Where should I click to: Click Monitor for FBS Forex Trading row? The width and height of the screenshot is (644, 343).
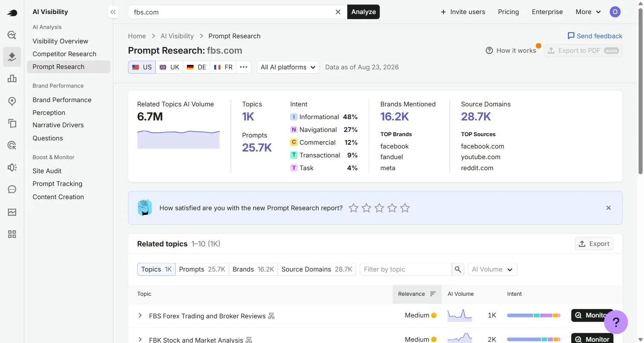592,315
